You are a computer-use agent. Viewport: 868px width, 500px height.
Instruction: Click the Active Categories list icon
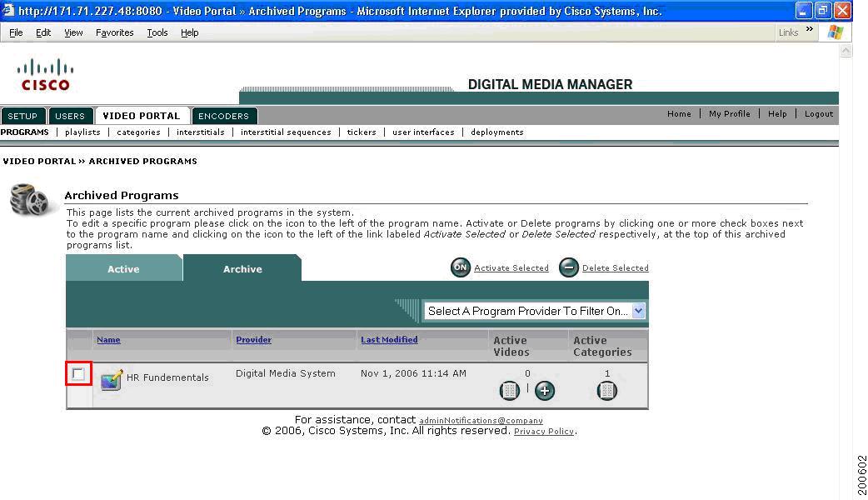[607, 390]
